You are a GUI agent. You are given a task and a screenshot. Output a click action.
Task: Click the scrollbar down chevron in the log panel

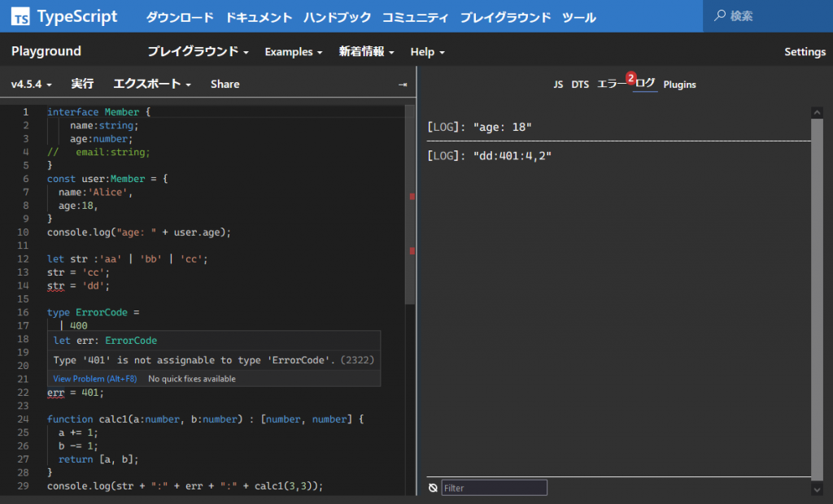point(816,489)
